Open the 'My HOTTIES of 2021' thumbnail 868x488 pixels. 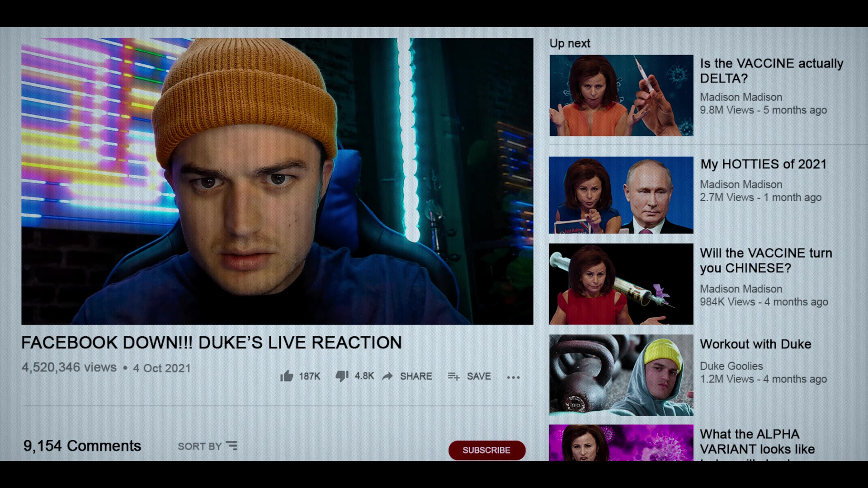point(621,195)
